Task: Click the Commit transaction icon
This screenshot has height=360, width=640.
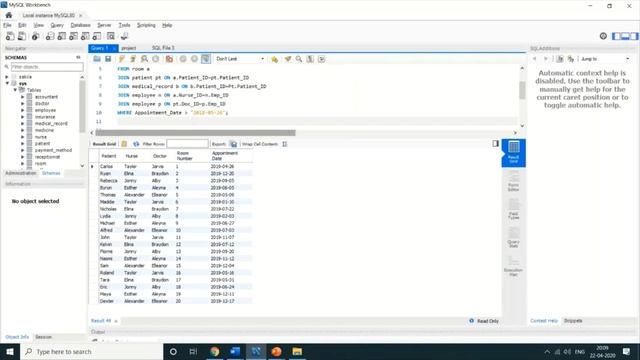Action: pos(183,59)
